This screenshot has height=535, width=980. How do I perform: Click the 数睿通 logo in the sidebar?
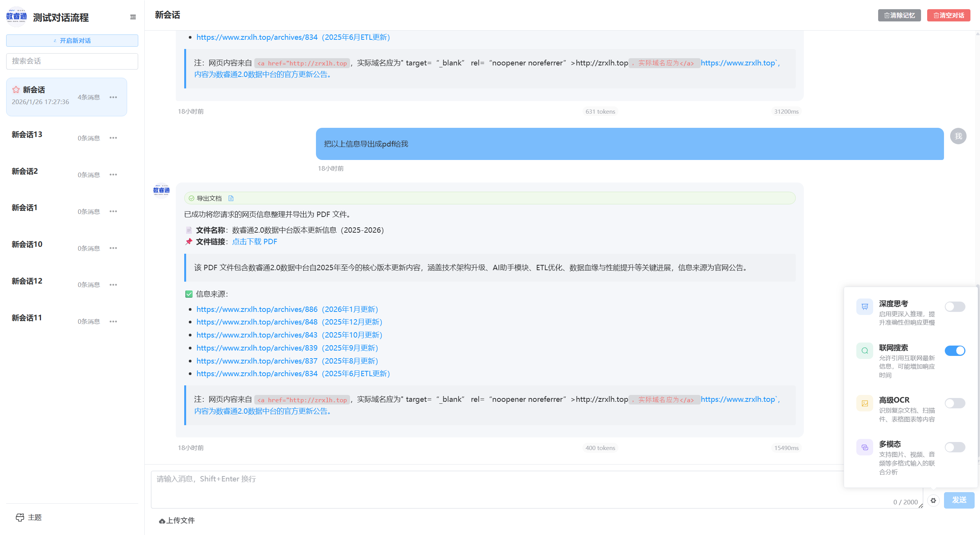pos(16,16)
